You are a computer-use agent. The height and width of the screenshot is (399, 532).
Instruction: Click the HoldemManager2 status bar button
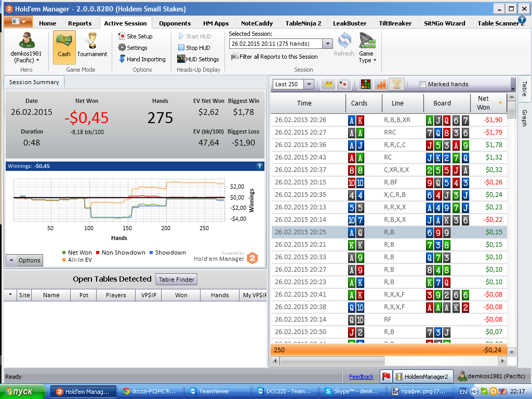coord(423,376)
